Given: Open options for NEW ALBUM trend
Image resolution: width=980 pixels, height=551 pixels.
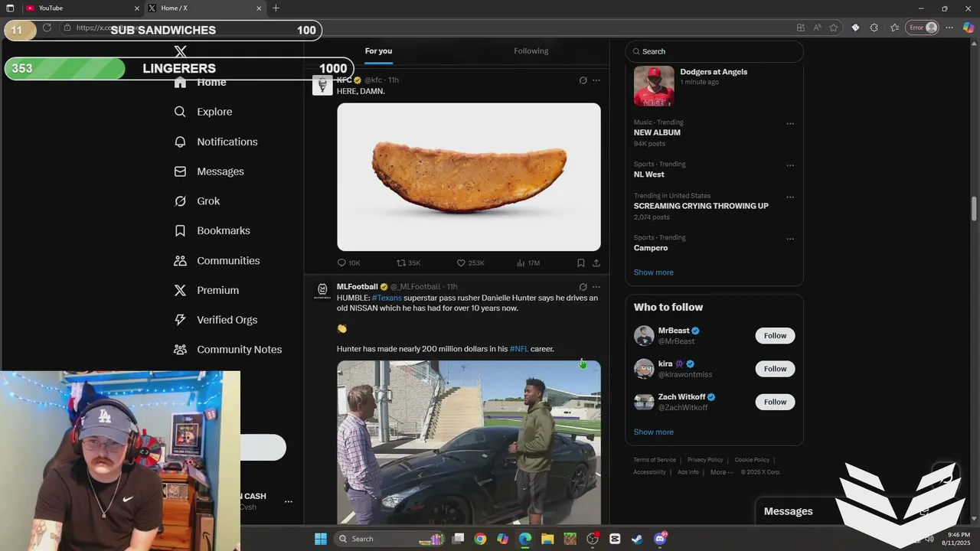Looking at the screenshot, I should [790, 124].
